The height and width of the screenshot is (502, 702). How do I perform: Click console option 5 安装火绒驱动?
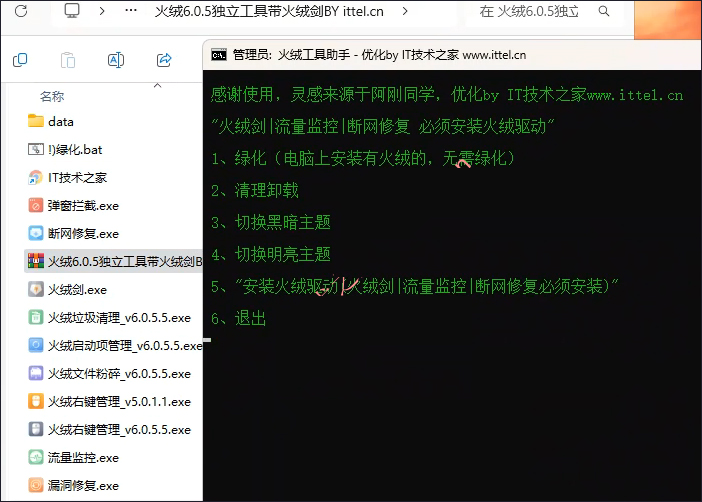[x=415, y=287]
